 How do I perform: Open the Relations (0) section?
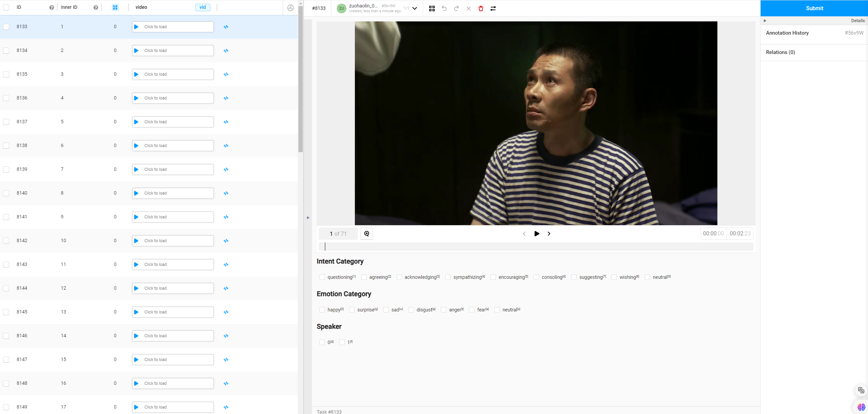[780, 52]
